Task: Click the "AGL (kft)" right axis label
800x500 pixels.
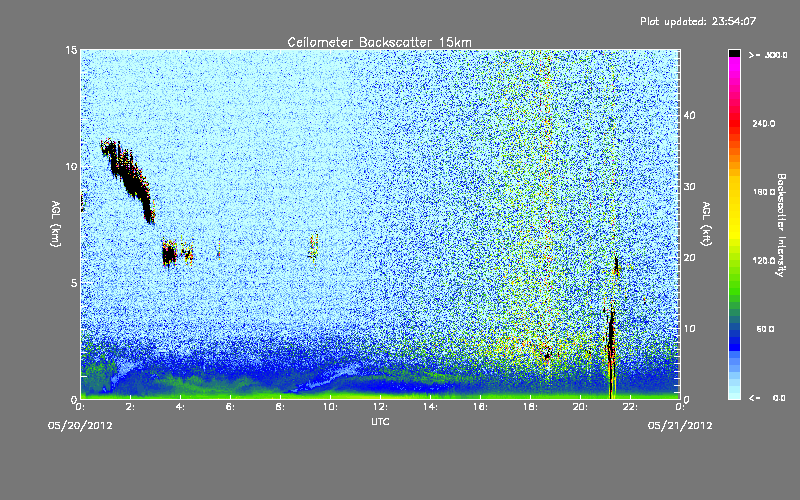Action: pyautogui.click(x=706, y=223)
